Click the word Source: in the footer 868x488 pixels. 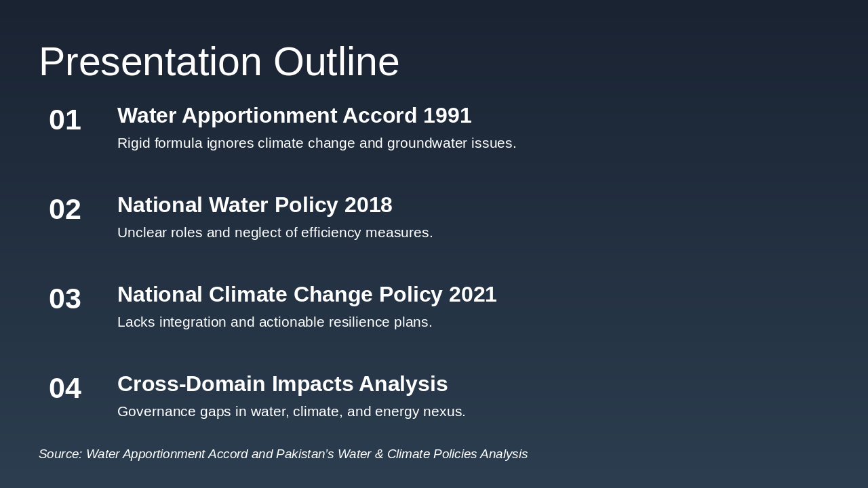pos(60,454)
